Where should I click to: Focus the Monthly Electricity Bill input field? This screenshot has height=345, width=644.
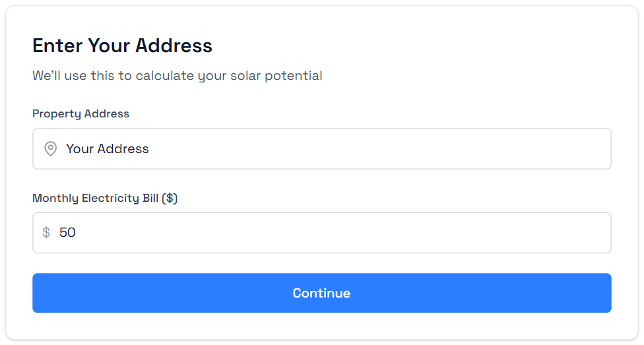click(x=330, y=232)
